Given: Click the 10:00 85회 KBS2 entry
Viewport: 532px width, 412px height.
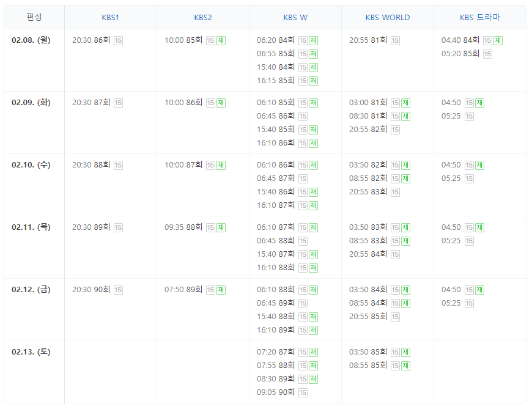Looking at the screenshot, I should tap(183, 40).
